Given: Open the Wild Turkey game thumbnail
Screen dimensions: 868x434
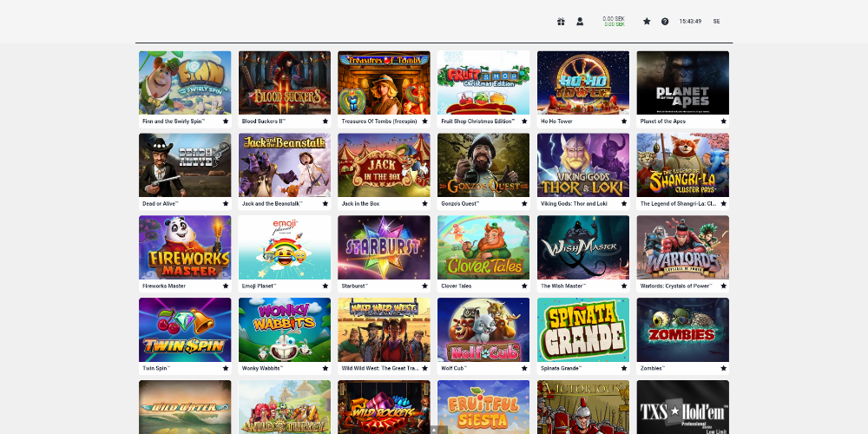Looking at the screenshot, I should (x=285, y=407).
